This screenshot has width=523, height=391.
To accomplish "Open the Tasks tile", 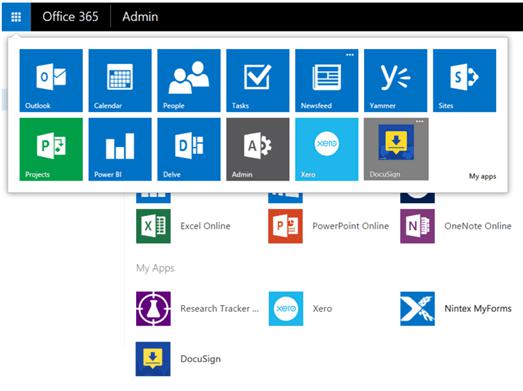I will click(258, 80).
